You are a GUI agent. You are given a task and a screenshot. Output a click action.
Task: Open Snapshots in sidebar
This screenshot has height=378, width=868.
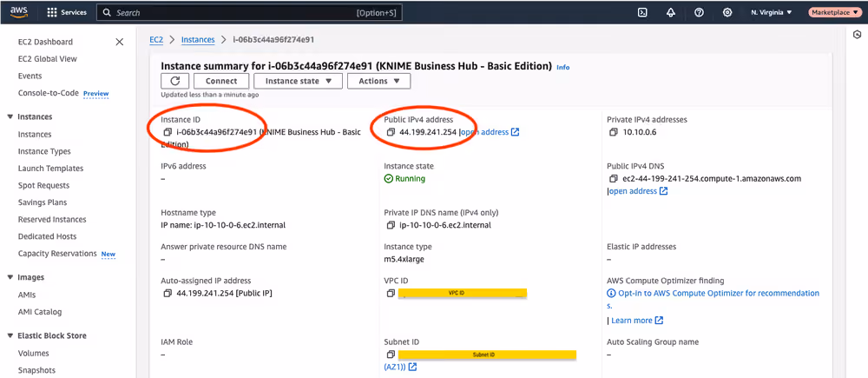tap(36, 370)
